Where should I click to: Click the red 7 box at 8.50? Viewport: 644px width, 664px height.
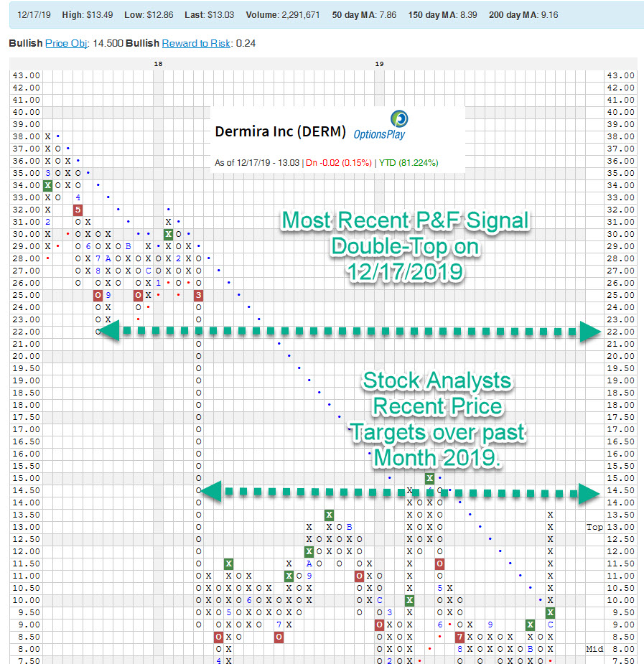tap(459, 637)
